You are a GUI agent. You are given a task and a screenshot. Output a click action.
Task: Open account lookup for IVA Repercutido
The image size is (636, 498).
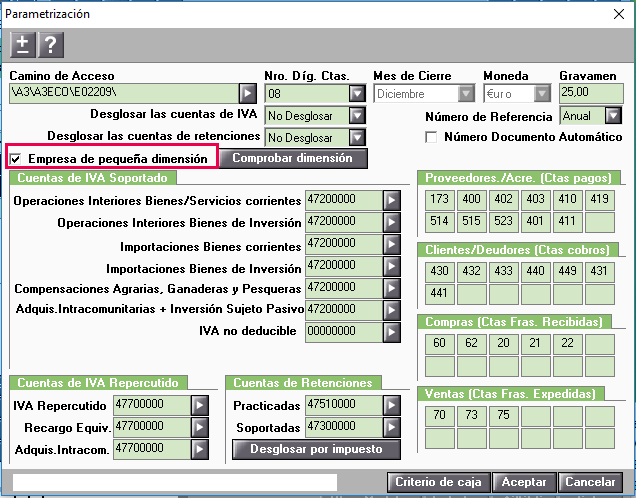tap(200, 405)
